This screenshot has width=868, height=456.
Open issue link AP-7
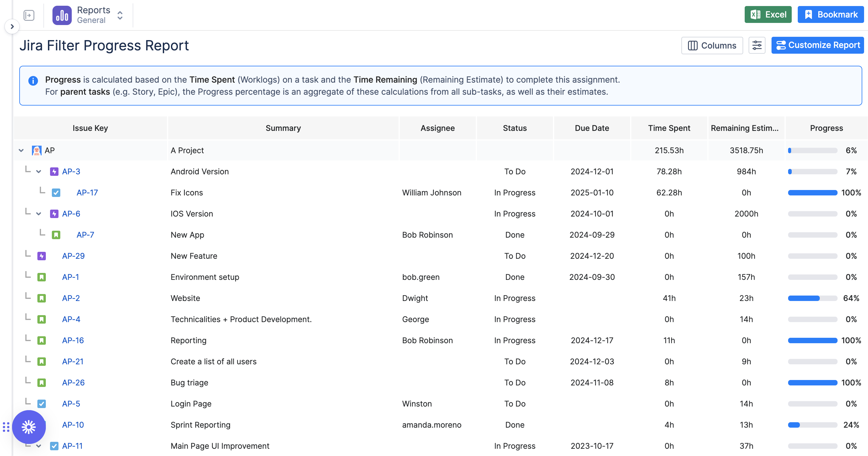point(85,235)
